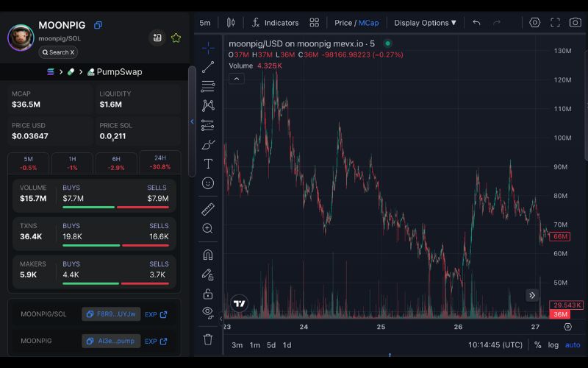This screenshot has width=588, height=368.
Task: Undo the last chart action
Action: click(x=476, y=23)
